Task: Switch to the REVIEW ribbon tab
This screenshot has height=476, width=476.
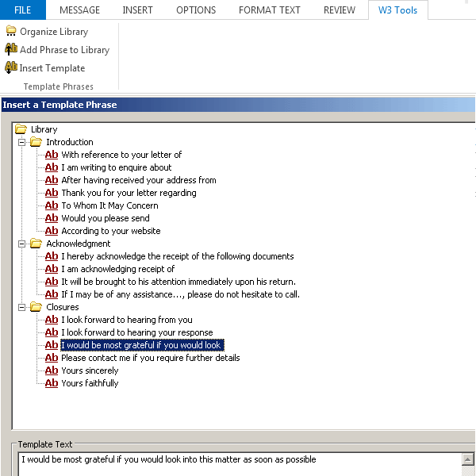Action: coord(339,10)
